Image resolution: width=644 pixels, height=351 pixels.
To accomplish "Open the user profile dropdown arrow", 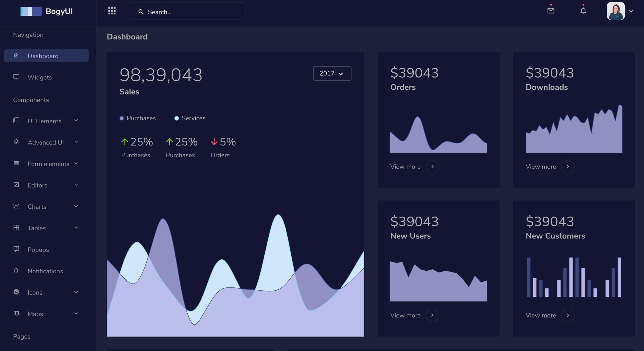I will click(631, 11).
